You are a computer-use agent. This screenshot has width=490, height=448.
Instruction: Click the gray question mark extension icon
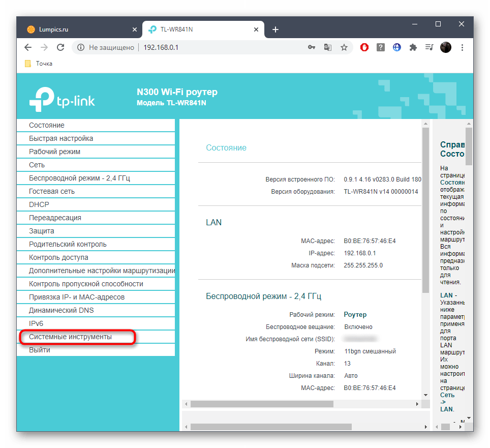click(x=381, y=47)
